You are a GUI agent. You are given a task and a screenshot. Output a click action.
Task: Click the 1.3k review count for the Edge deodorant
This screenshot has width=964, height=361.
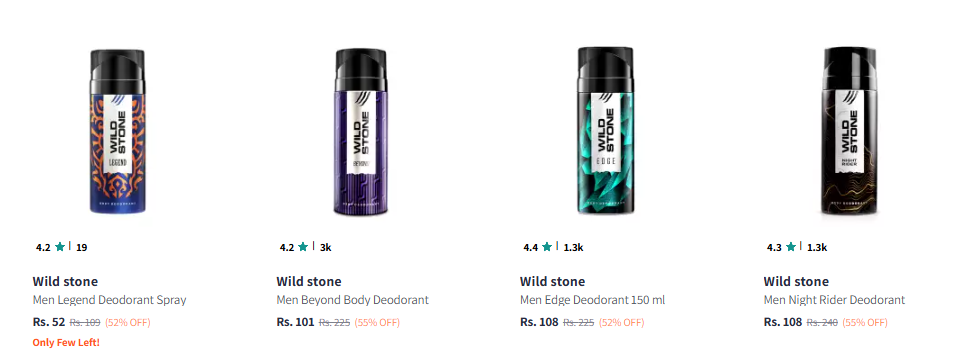573,247
